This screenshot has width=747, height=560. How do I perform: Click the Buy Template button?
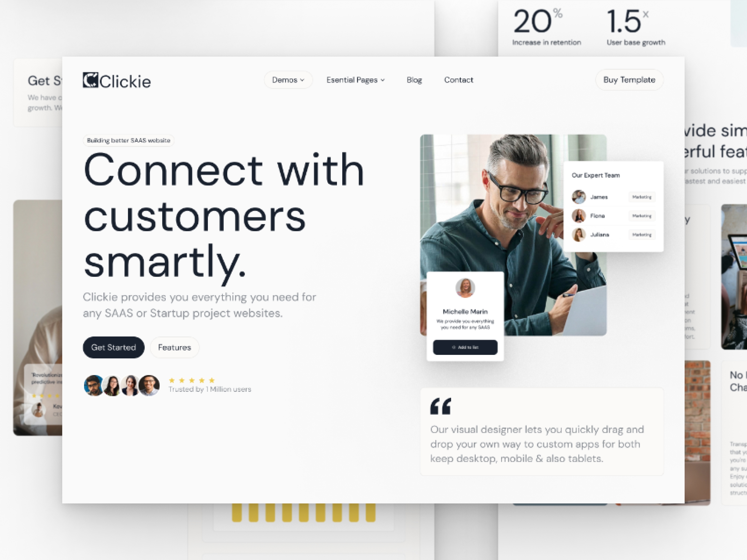[x=629, y=80]
